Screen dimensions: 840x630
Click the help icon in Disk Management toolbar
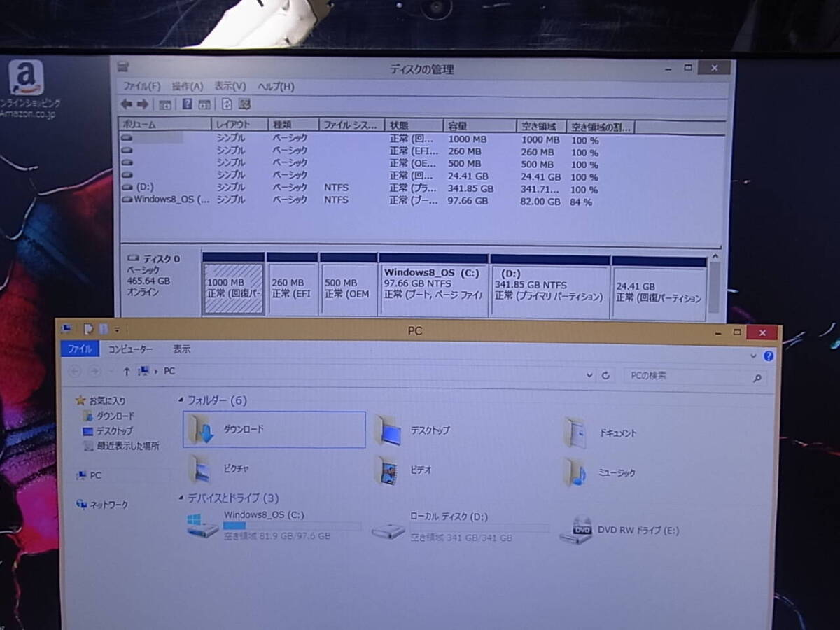point(187,104)
